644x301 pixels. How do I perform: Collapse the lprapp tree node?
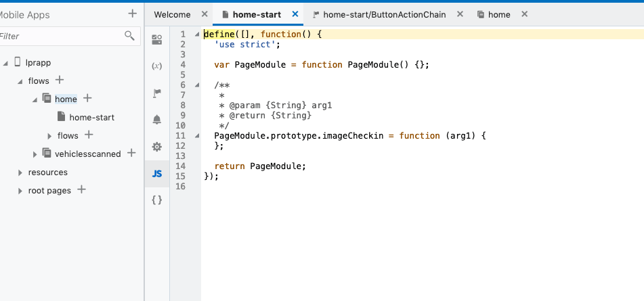pyautogui.click(x=5, y=63)
